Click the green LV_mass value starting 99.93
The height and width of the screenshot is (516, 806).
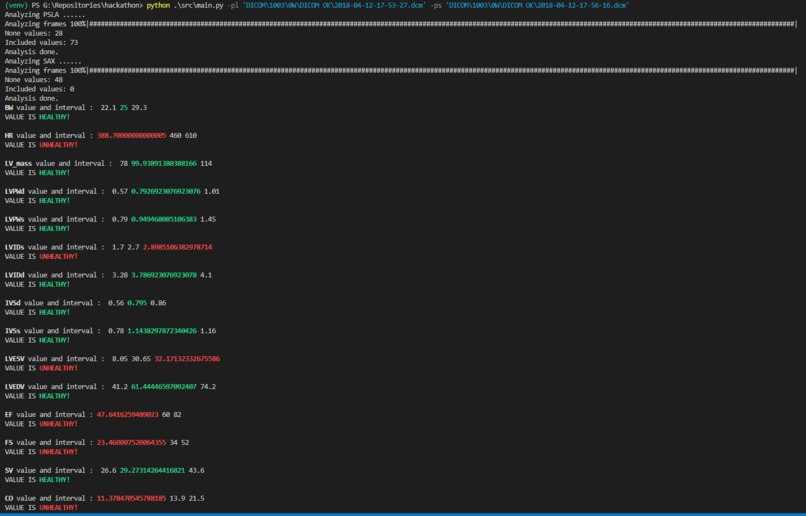tap(164, 163)
